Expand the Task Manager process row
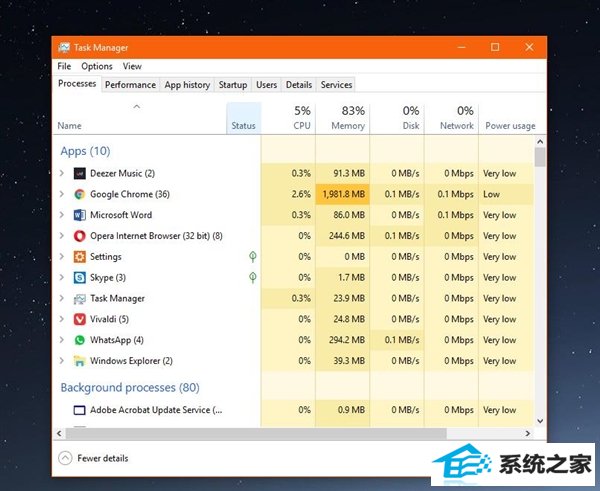 point(62,298)
